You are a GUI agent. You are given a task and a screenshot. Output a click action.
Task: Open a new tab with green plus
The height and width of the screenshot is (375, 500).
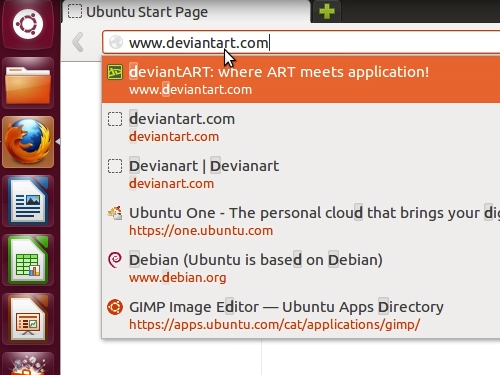(x=327, y=12)
